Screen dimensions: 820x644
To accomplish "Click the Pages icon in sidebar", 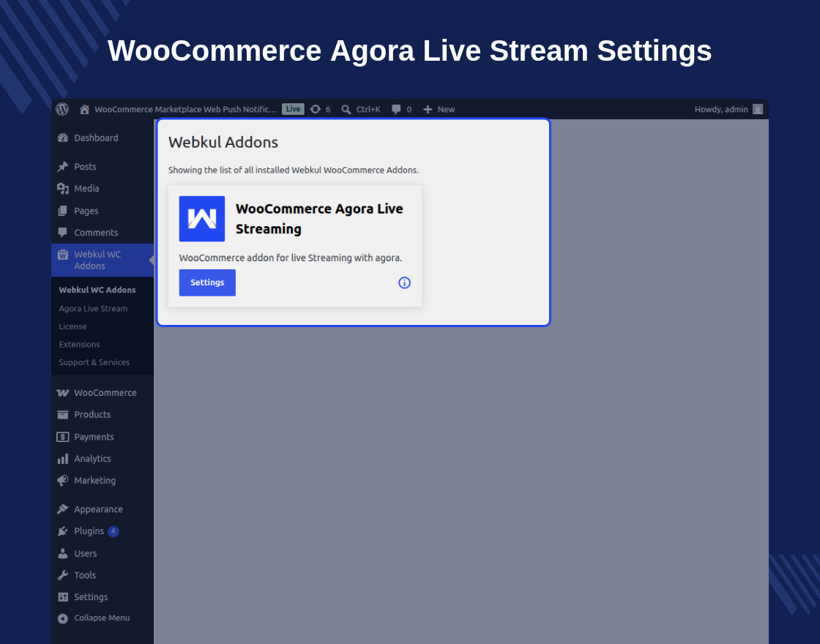I will coord(63,211).
